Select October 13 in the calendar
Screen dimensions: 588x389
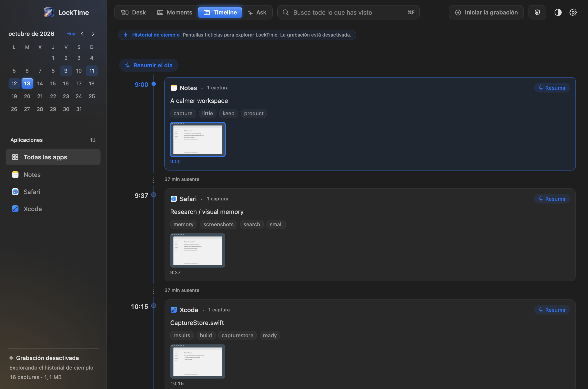point(27,83)
